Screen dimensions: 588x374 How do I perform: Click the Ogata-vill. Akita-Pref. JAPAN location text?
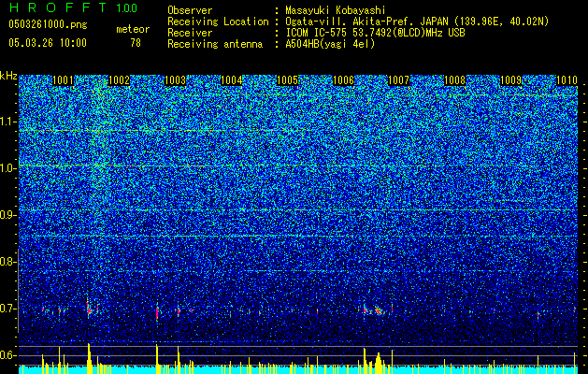(417, 22)
